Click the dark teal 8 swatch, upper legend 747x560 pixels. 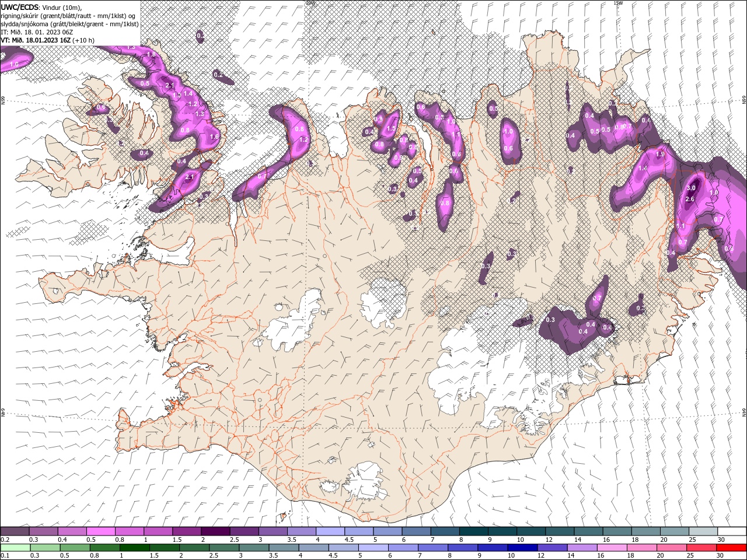click(473, 531)
